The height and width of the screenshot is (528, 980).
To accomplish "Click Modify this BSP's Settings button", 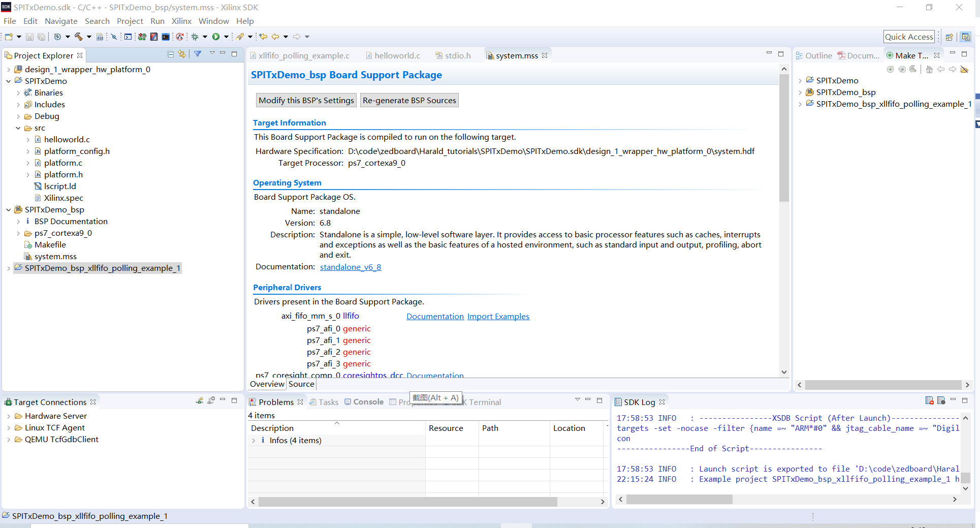I will pos(306,100).
